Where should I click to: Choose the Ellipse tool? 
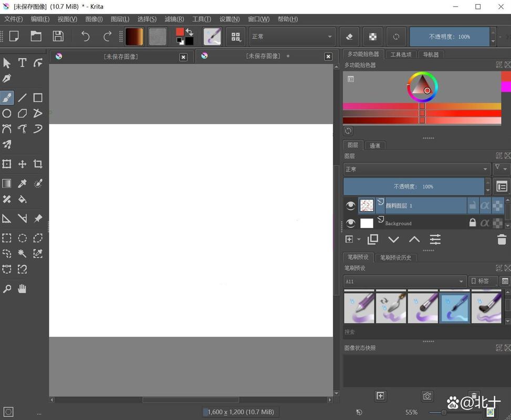point(7,113)
